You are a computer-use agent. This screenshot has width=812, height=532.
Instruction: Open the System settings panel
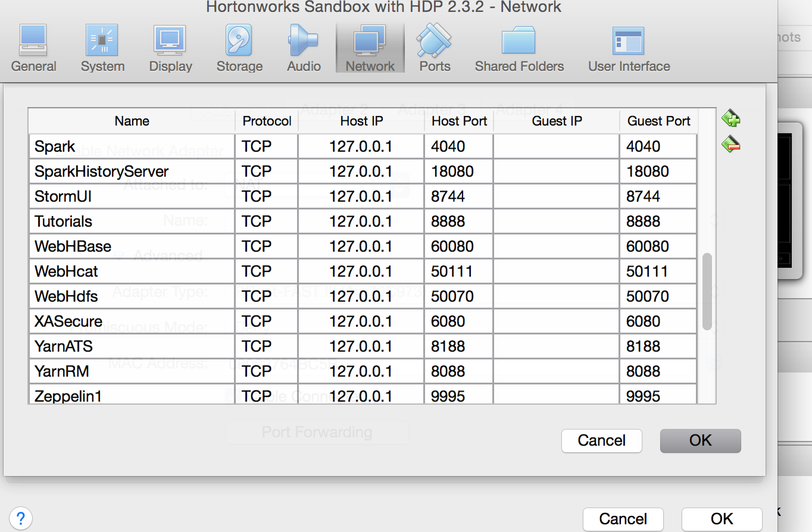[x=102, y=48]
